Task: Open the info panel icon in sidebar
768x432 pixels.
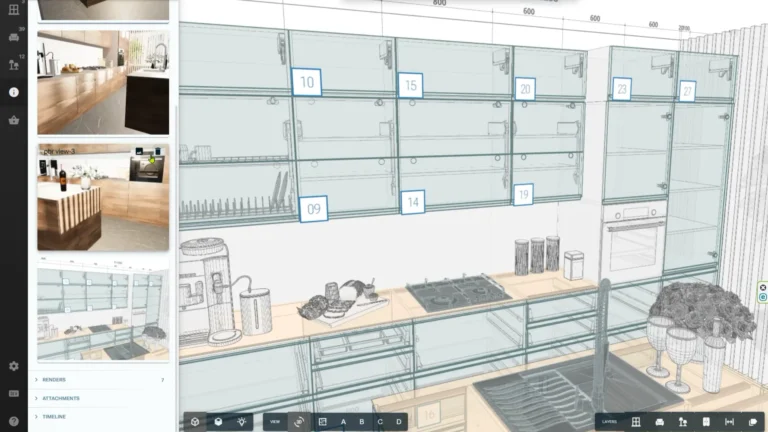Action: click(x=14, y=92)
